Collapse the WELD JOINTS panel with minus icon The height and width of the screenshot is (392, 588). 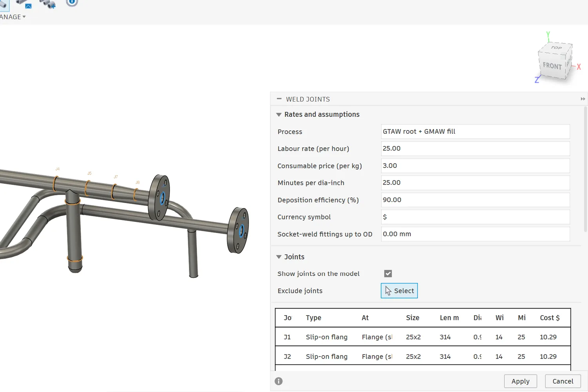click(279, 99)
